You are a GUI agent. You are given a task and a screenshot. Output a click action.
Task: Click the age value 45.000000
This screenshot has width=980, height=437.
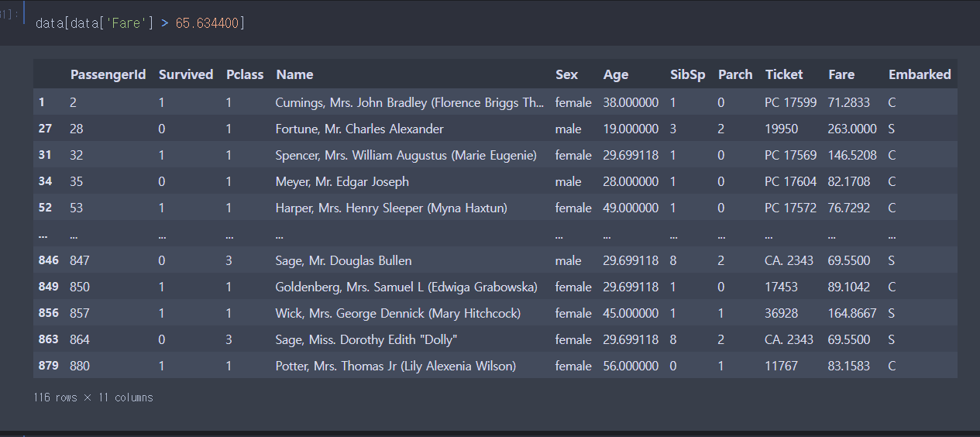tap(631, 313)
